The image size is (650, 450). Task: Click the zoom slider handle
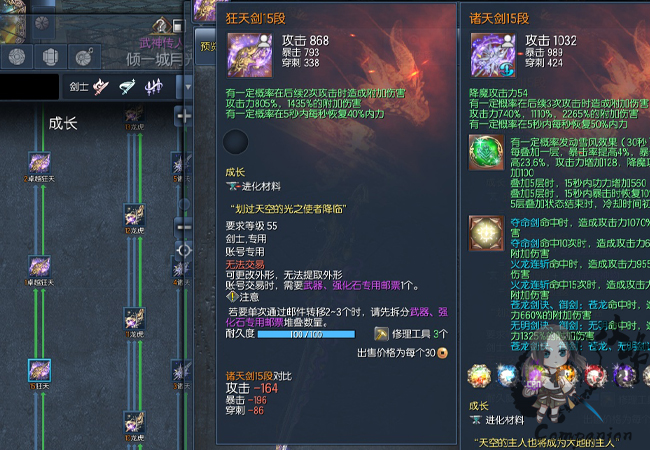coord(184,204)
